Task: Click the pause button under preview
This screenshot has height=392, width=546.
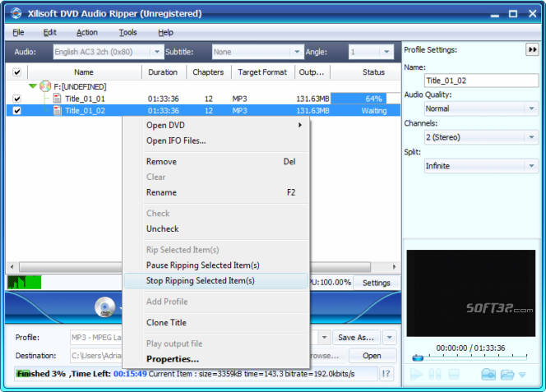Action: coord(435,375)
